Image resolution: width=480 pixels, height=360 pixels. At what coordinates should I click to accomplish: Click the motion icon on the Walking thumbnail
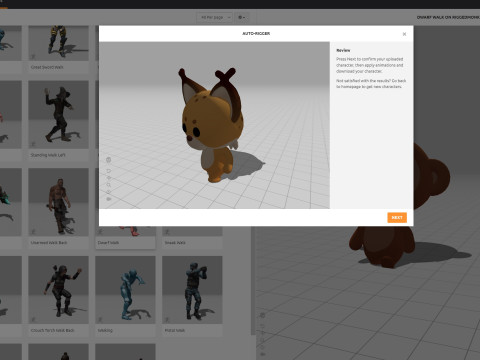tap(100, 319)
